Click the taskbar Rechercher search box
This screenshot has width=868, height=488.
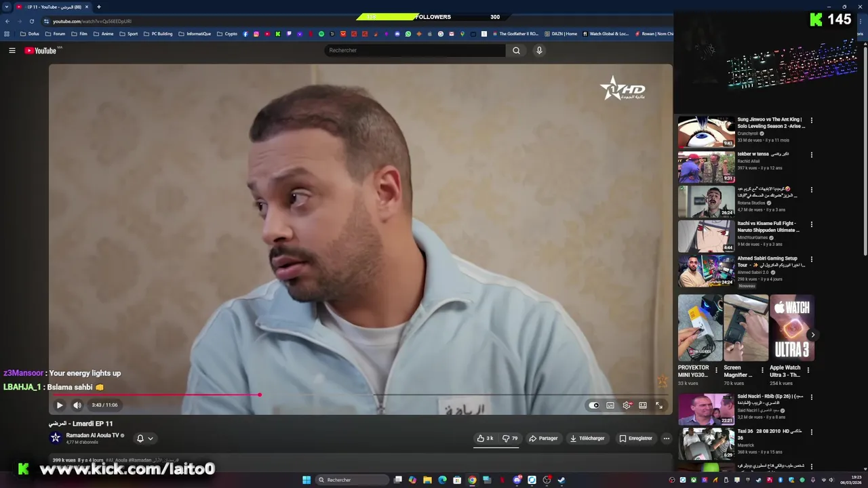pyautogui.click(x=351, y=480)
